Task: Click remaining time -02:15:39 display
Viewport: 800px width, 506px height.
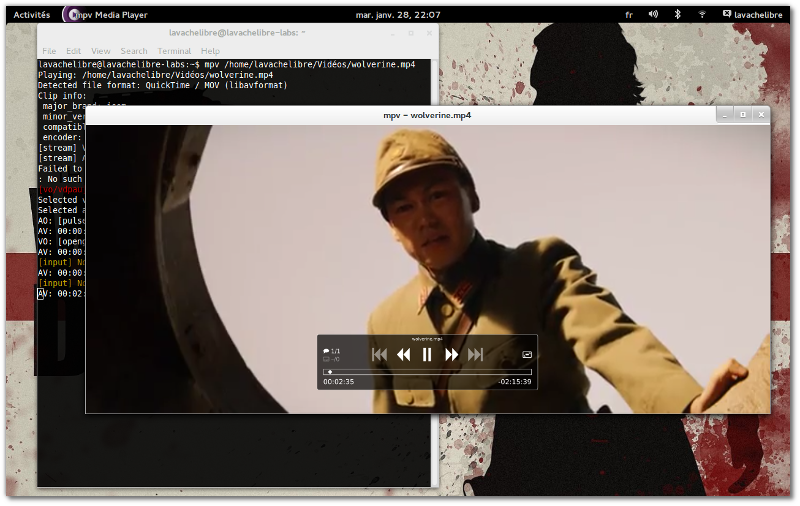Action: 514,382
